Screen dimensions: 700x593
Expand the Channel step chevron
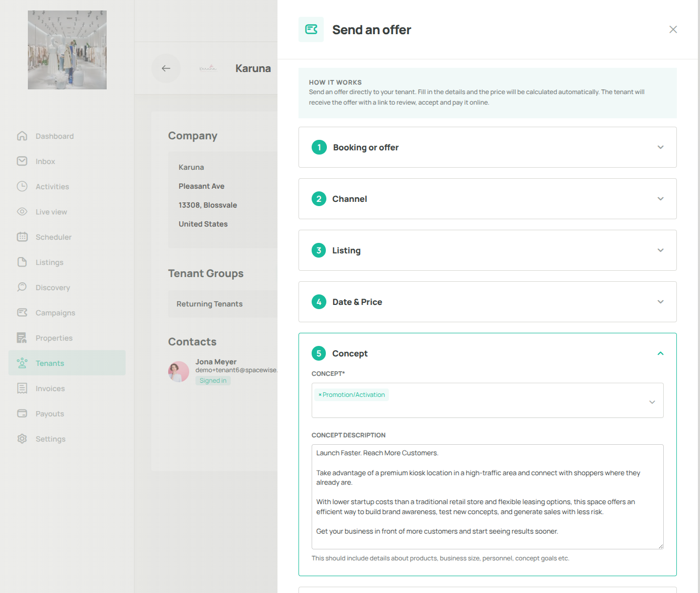[x=661, y=199]
